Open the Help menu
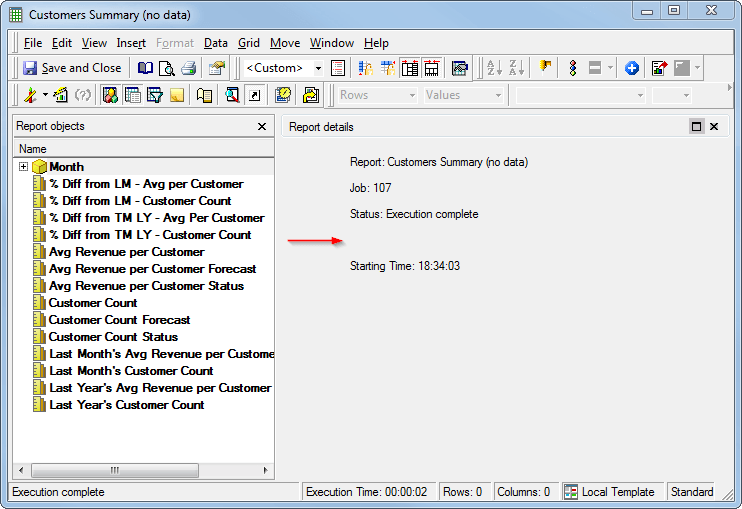This screenshot has height=509, width=742. tap(376, 43)
